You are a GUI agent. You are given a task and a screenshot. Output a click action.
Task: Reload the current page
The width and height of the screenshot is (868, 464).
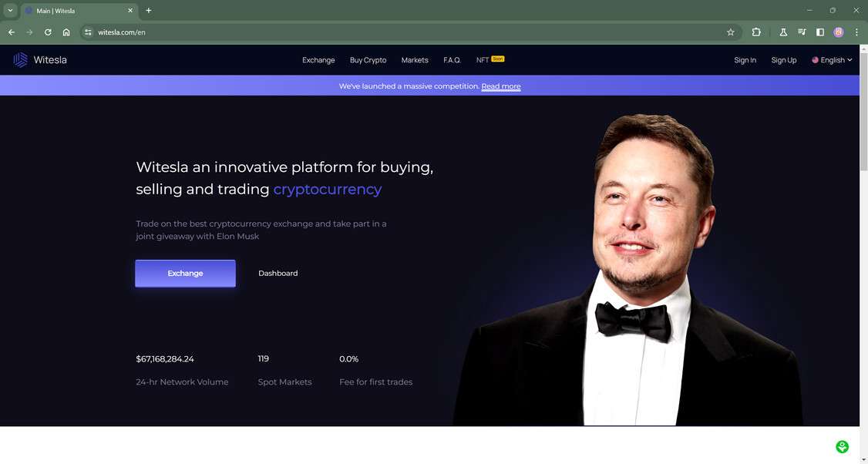(48, 32)
